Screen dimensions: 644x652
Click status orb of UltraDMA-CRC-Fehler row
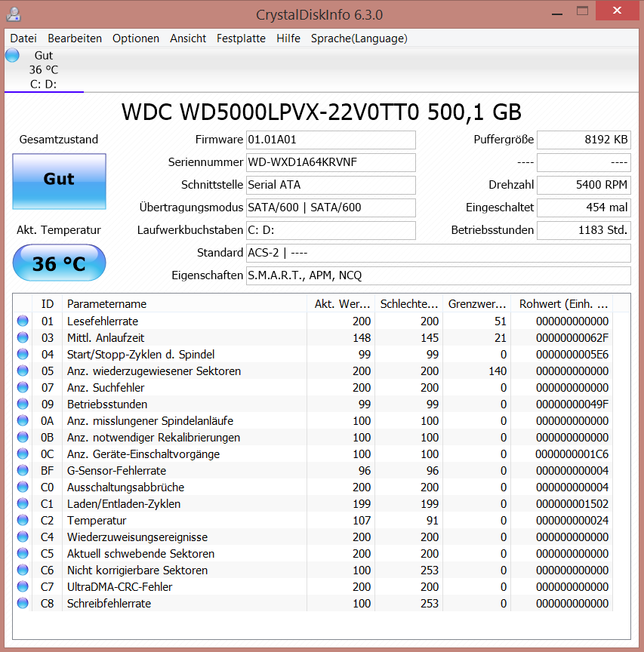[23, 586]
